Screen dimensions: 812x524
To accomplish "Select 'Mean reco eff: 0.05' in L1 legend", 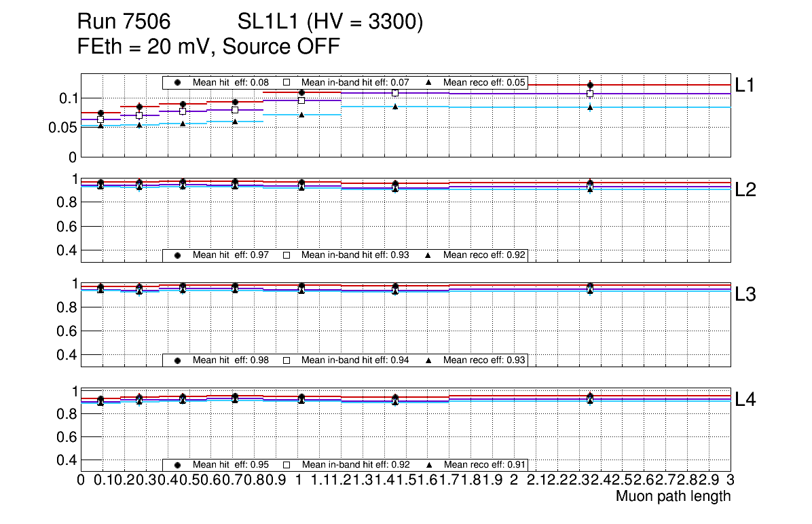I will coord(483,82).
